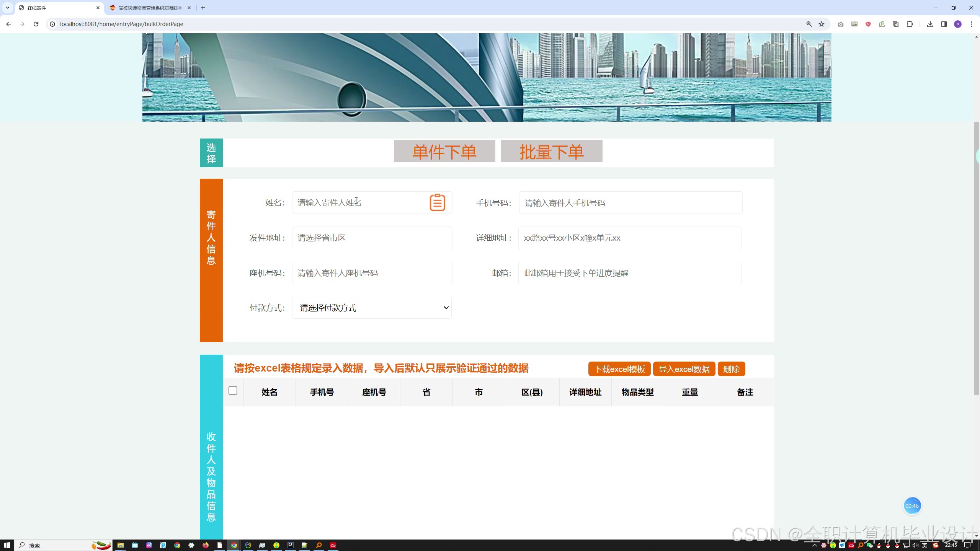Screen dimensions: 980x551
Task: Open the browser side panel icon
Action: coord(944,24)
